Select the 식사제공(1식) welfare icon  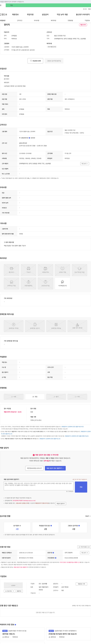coord(62,283)
